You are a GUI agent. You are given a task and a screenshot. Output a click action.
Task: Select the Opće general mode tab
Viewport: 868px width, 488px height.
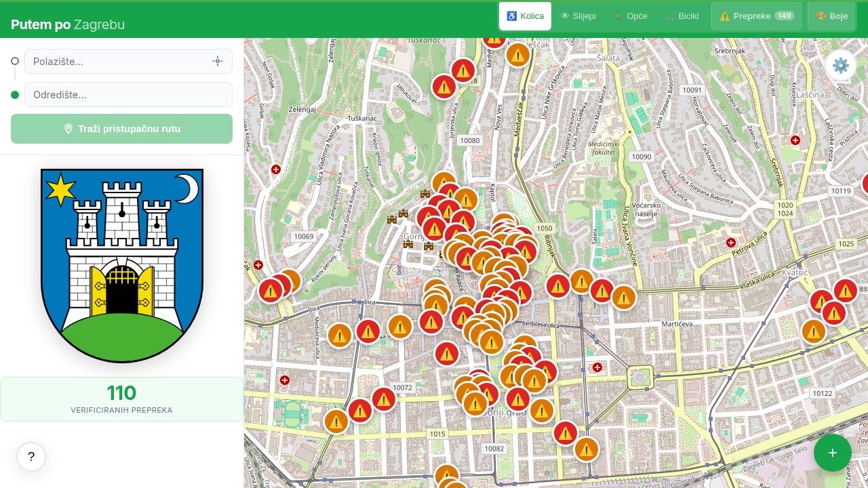[x=631, y=16]
